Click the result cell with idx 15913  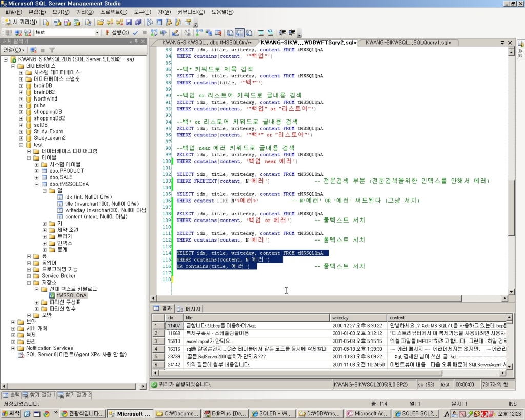pos(174,342)
